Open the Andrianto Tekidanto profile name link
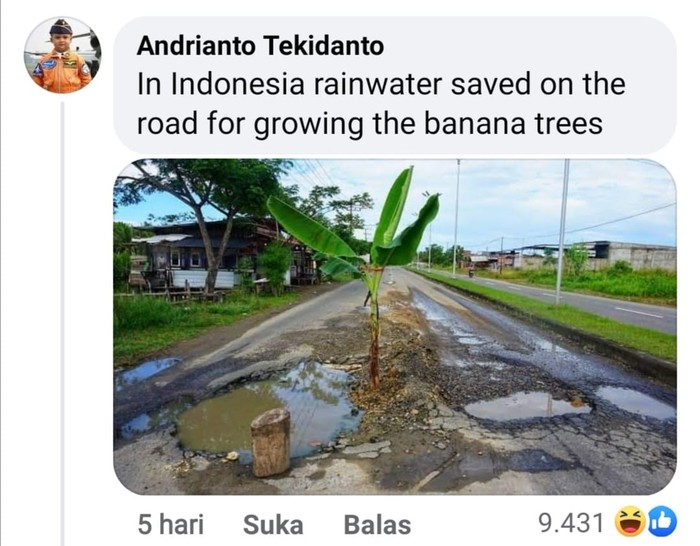This screenshot has width=700, height=546. coord(260,46)
